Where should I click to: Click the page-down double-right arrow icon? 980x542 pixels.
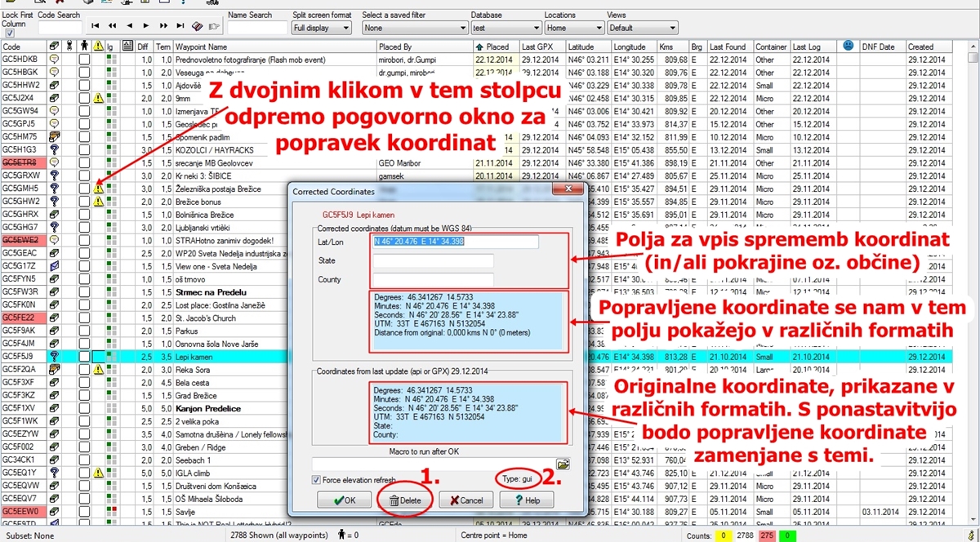click(x=164, y=27)
